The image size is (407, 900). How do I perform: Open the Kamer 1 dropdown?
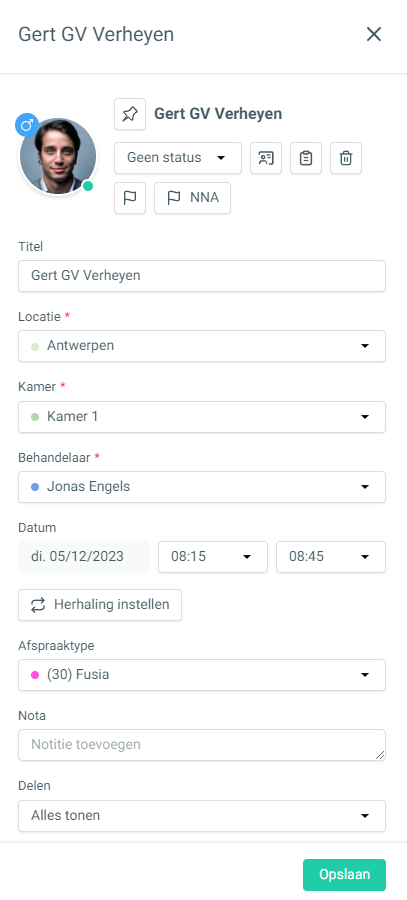pyautogui.click(x=202, y=417)
